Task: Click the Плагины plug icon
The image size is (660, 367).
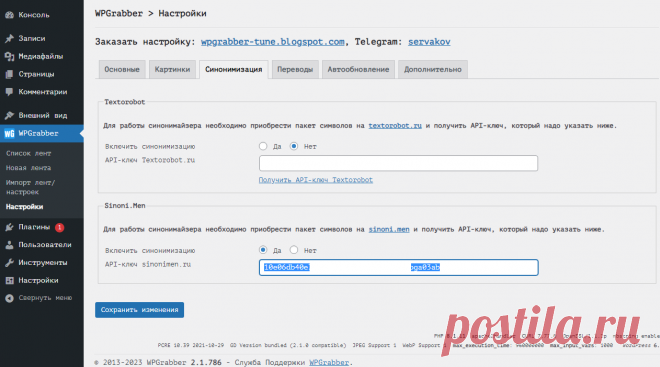Action: click(x=9, y=227)
